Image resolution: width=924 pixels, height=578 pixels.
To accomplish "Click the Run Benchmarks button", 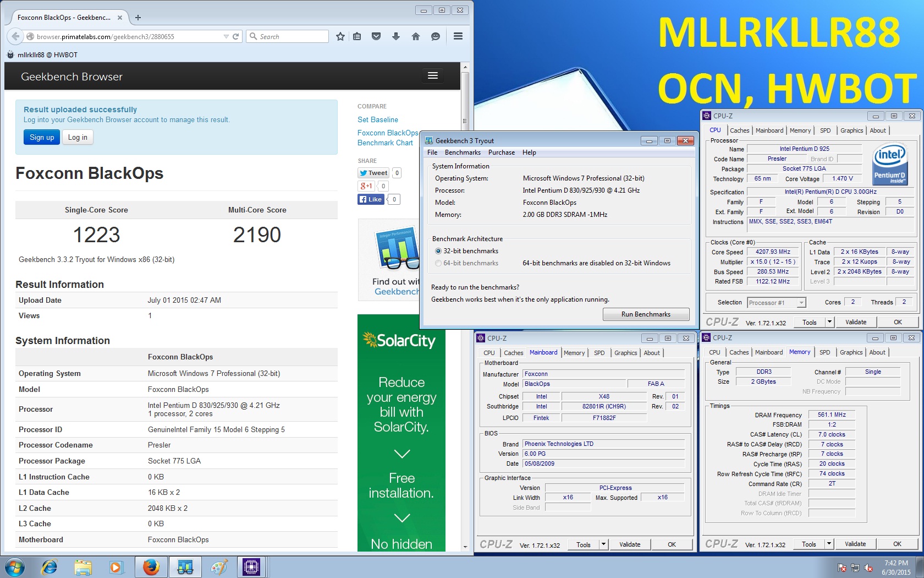I will pyautogui.click(x=646, y=314).
